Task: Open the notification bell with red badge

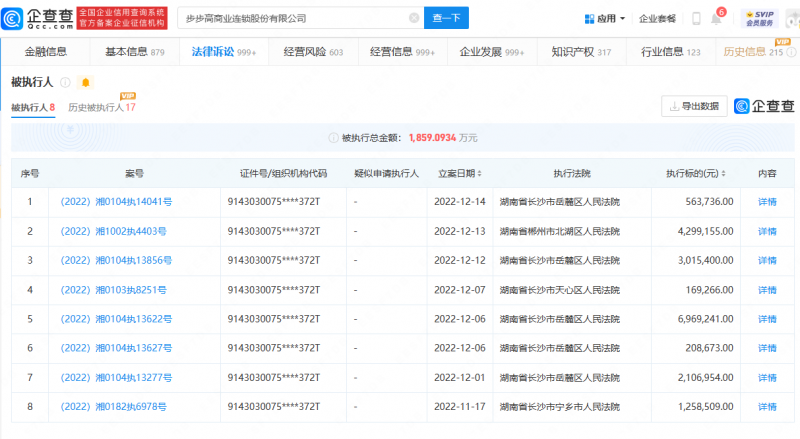Action: point(716,18)
